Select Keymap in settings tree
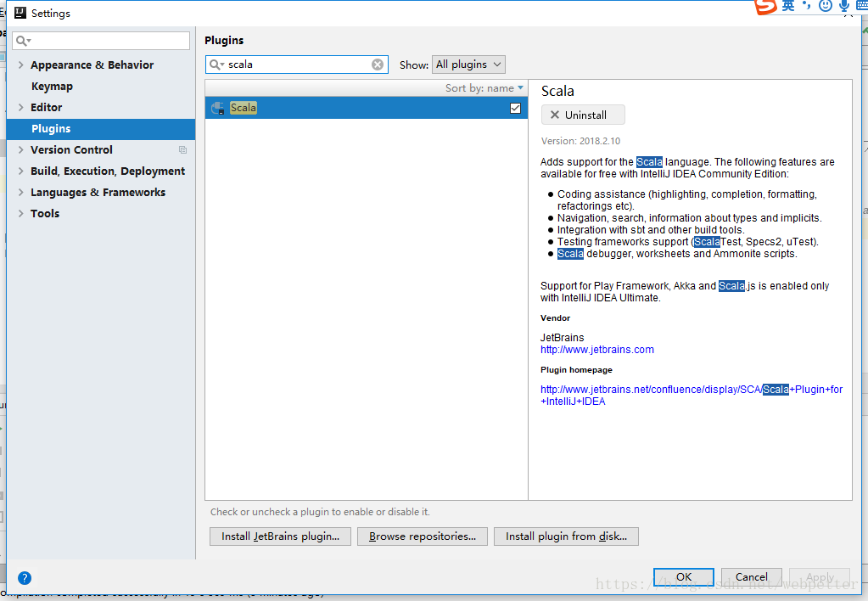 click(52, 87)
